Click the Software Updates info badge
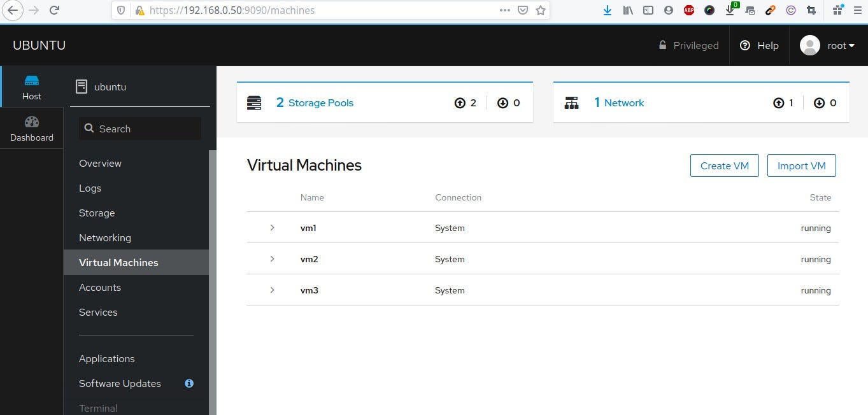Screen dimensions: 868x415 (x=189, y=383)
